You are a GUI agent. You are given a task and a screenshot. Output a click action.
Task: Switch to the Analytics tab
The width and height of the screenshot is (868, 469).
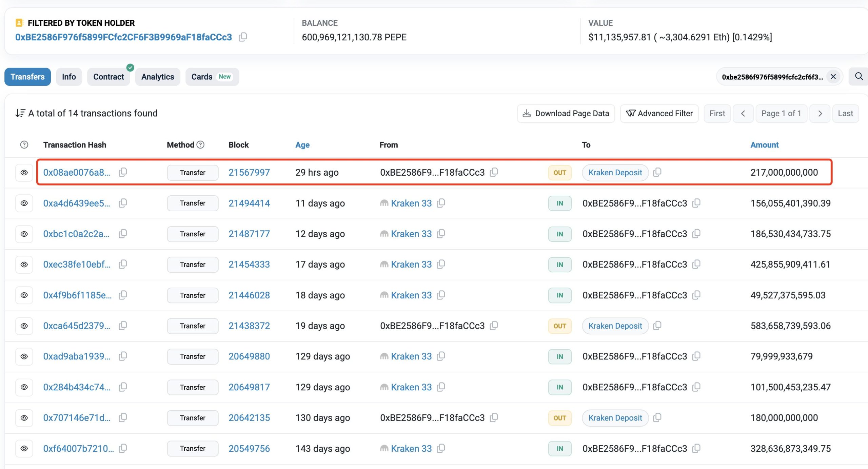[x=158, y=77]
